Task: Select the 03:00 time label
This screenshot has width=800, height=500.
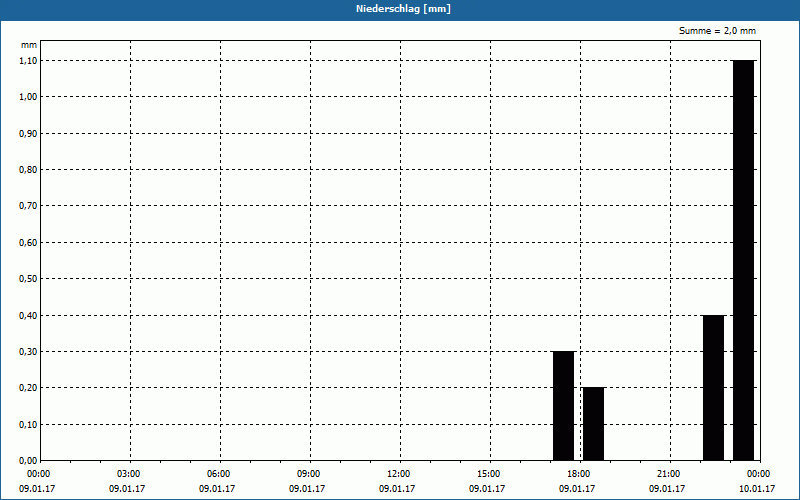Action: tap(131, 474)
